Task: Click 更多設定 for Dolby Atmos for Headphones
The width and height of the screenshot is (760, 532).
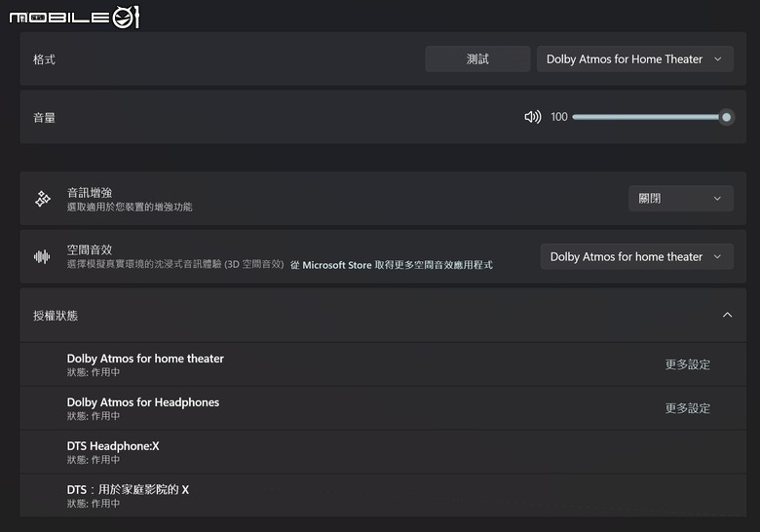Action: (x=687, y=408)
